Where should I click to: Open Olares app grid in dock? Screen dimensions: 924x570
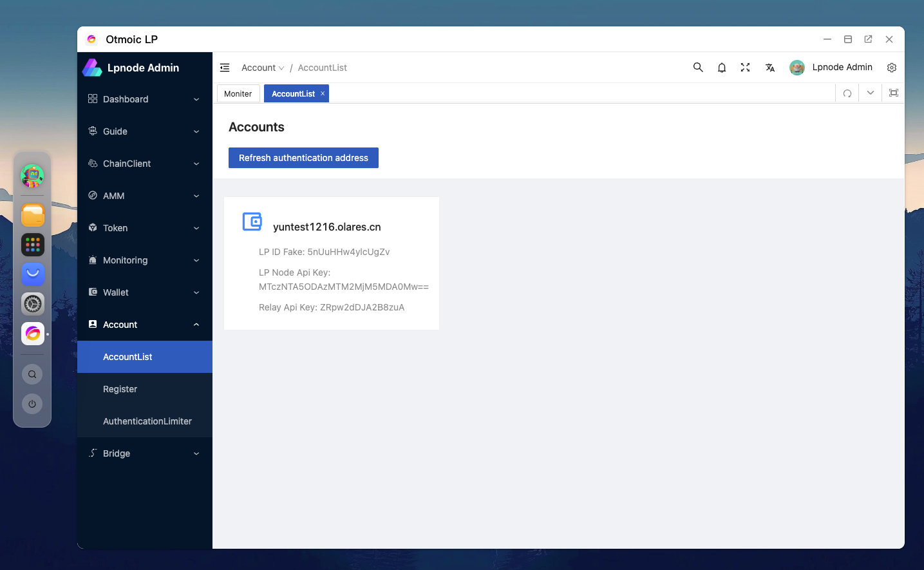pos(33,245)
